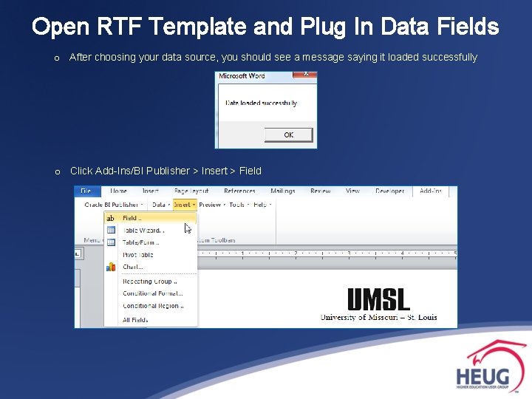
Task: Switch to the Home ribbon tab
Action: pos(118,191)
